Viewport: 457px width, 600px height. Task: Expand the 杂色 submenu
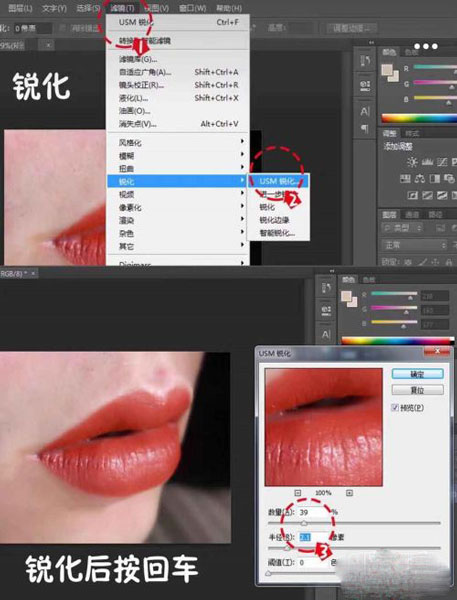(x=178, y=233)
